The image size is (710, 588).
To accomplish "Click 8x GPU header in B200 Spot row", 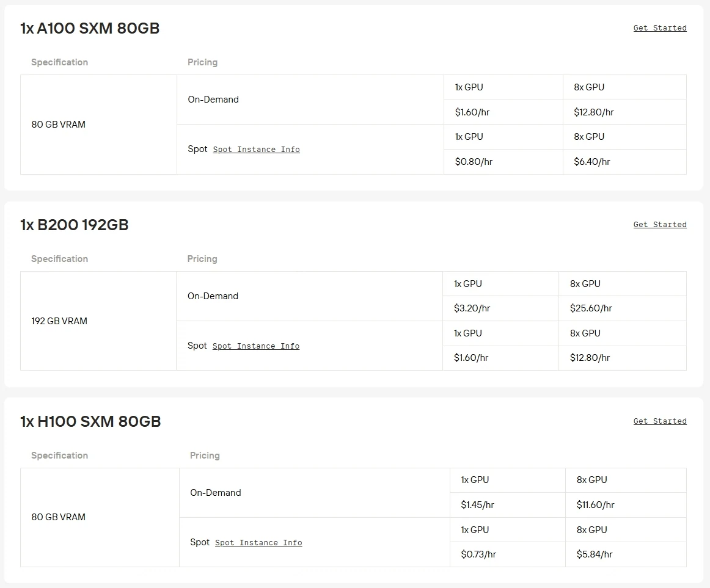I will pos(585,333).
